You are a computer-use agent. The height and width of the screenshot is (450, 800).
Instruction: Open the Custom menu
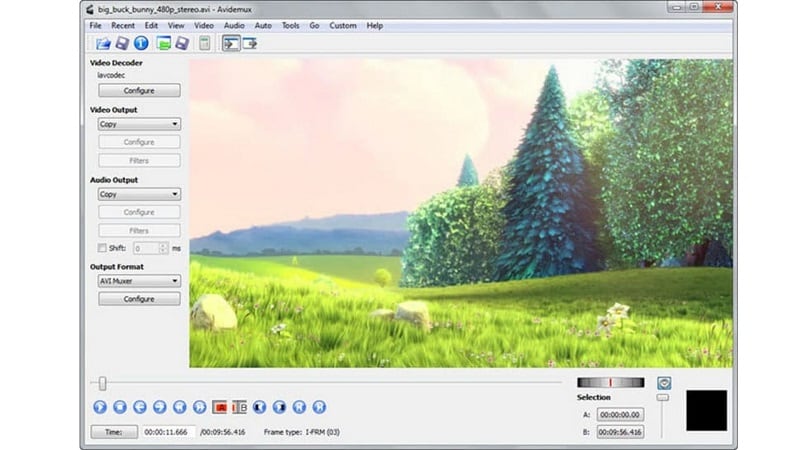tap(343, 26)
